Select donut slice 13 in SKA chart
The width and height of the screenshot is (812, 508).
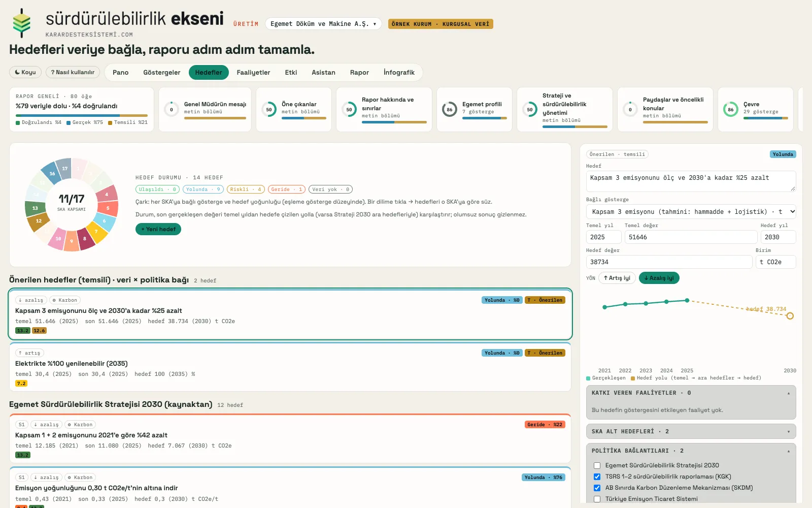tap(35, 208)
